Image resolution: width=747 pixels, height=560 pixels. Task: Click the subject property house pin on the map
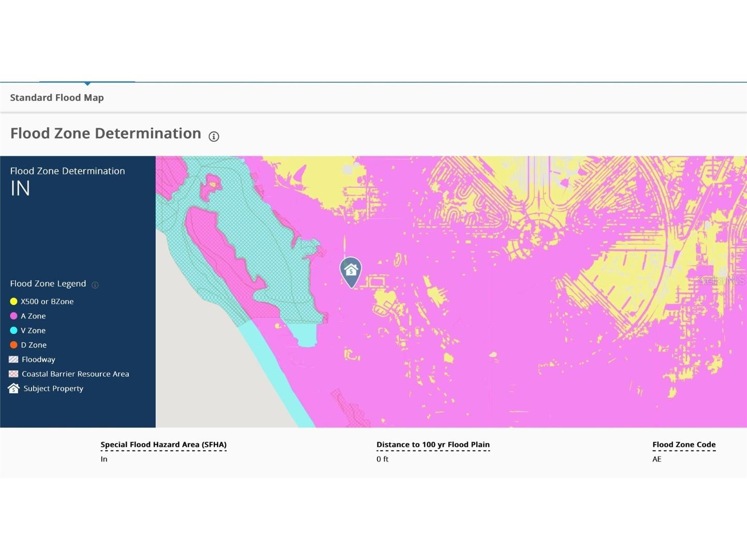click(351, 271)
